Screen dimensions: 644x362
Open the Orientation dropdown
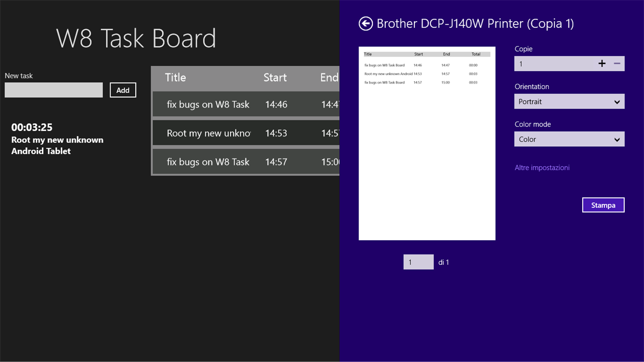click(569, 101)
